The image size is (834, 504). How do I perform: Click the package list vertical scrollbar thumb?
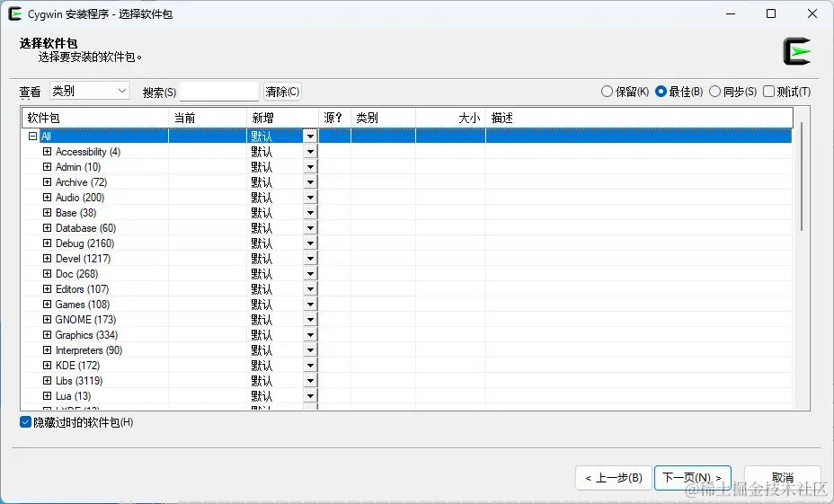point(801,176)
